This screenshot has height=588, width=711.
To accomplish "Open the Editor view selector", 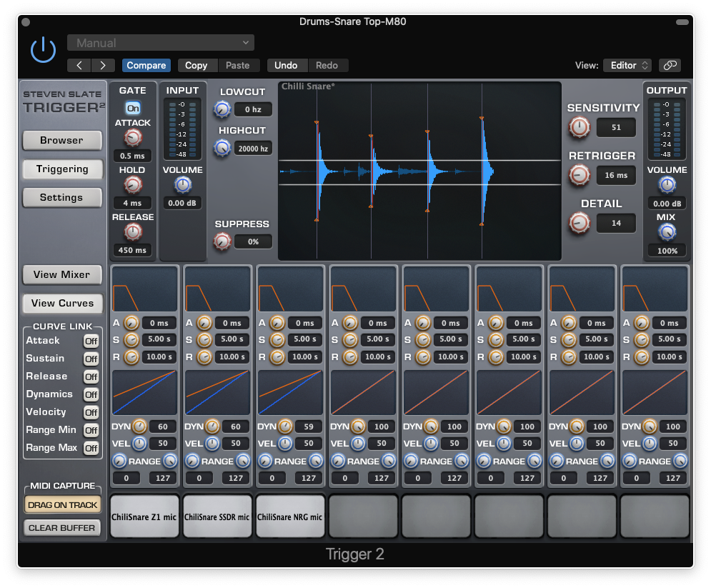I will click(626, 65).
